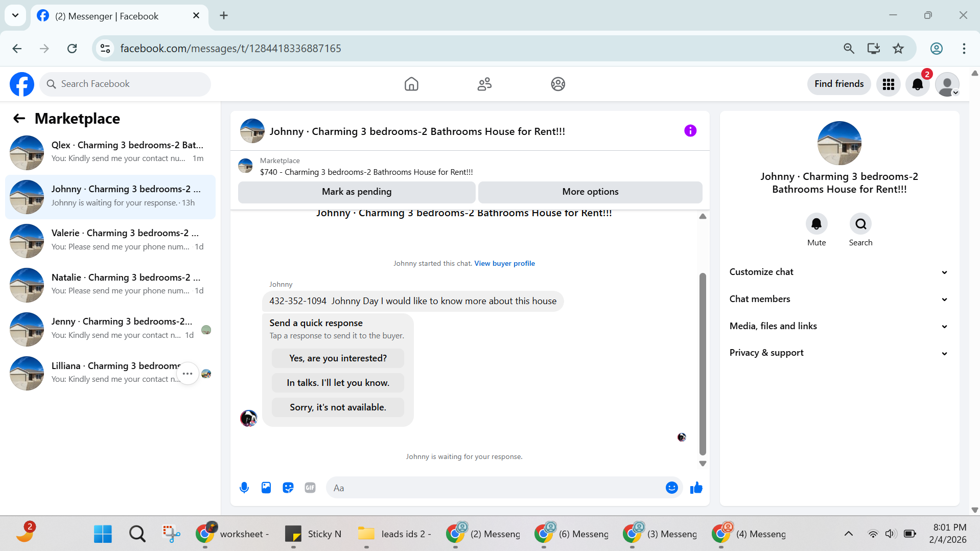This screenshot has height=551, width=980.
Task: Click Mark as pending button
Action: [357, 192]
